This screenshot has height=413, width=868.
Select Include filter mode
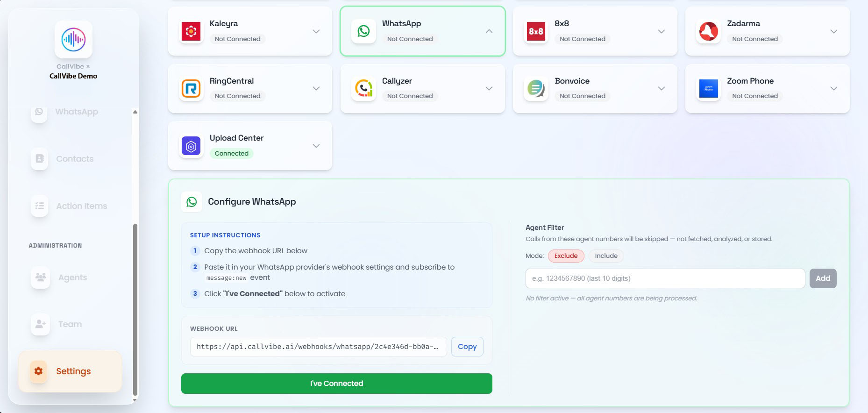coord(606,256)
